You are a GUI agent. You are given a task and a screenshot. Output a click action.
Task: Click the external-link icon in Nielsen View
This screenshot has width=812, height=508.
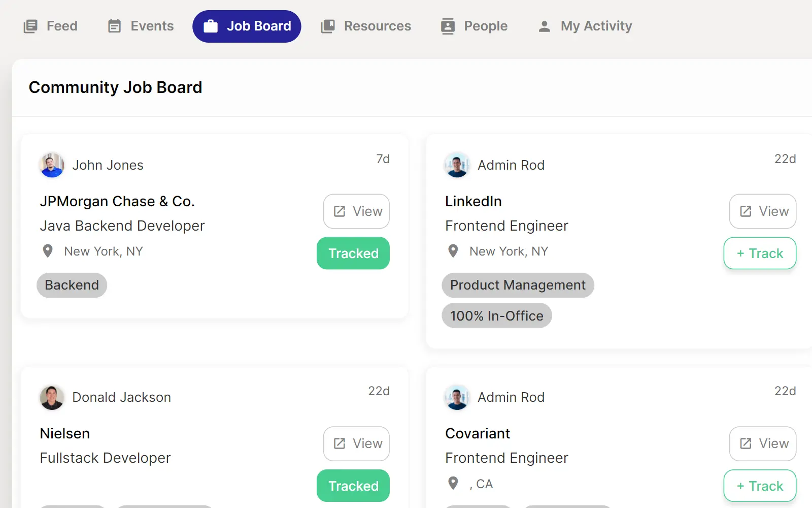340,443
